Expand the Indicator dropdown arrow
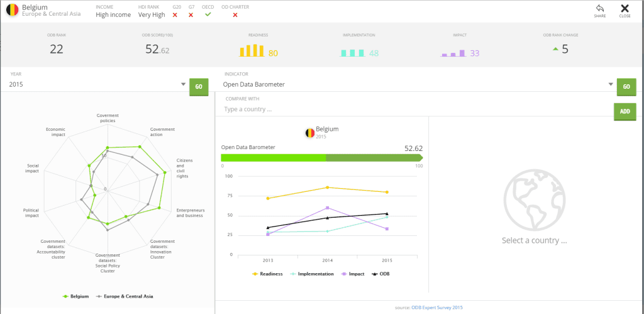 [610, 84]
